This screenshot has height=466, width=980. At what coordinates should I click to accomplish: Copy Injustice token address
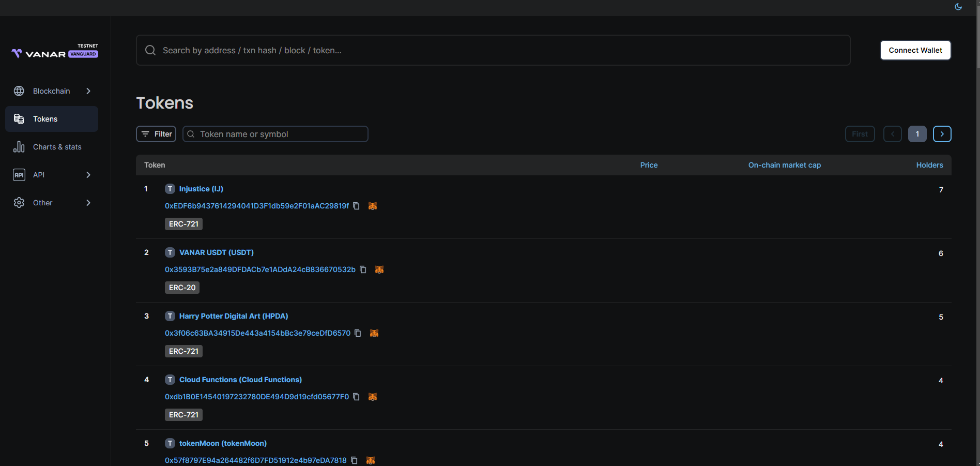356,206
